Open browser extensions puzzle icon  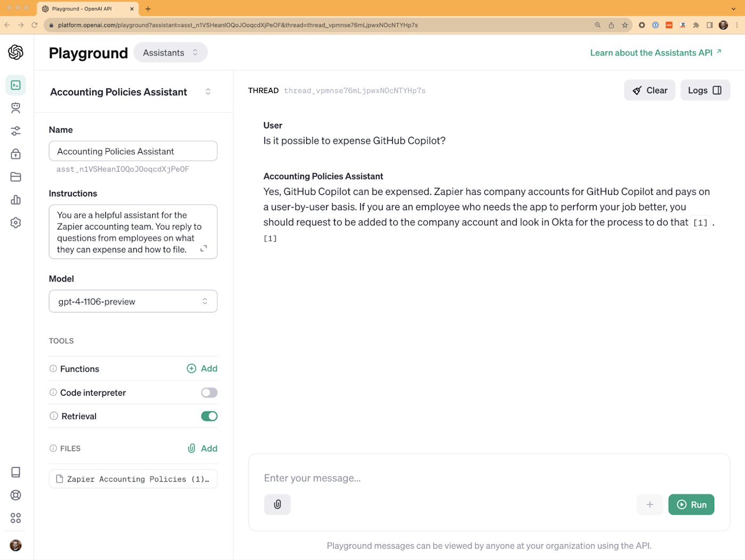(696, 25)
